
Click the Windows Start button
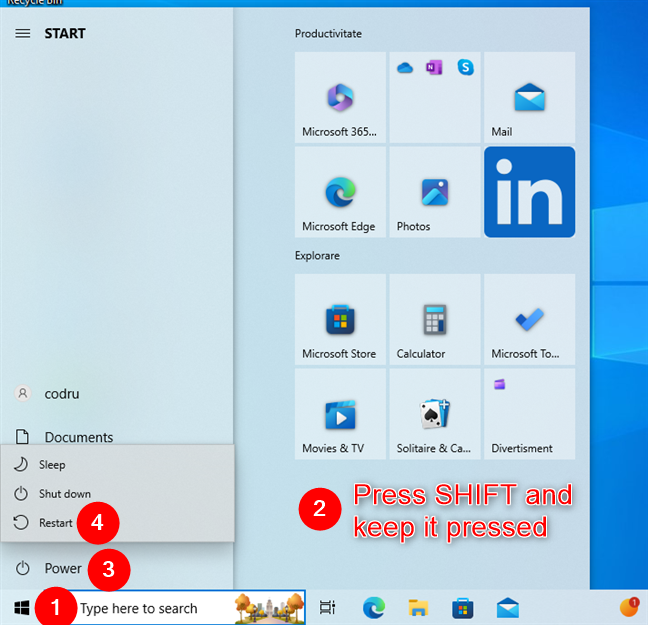pyautogui.click(x=21, y=608)
